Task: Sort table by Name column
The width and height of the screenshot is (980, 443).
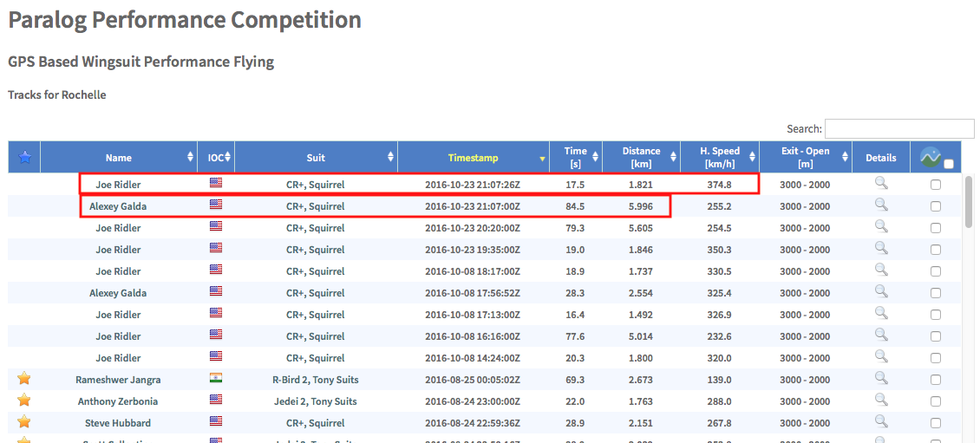Action: (x=119, y=158)
